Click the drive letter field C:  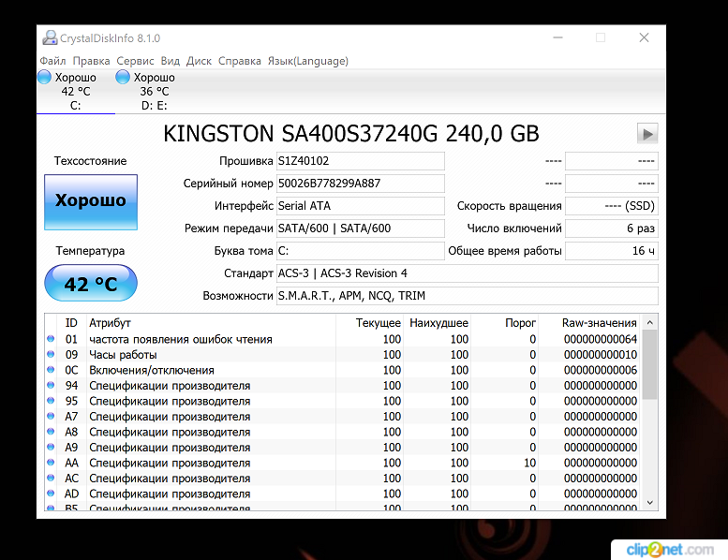pos(361,251)
